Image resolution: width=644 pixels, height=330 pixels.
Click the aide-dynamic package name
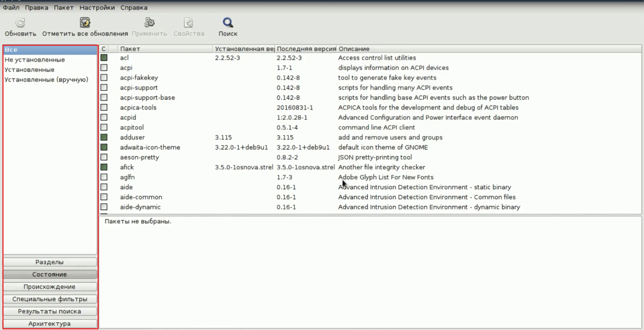tap(140, 207)
